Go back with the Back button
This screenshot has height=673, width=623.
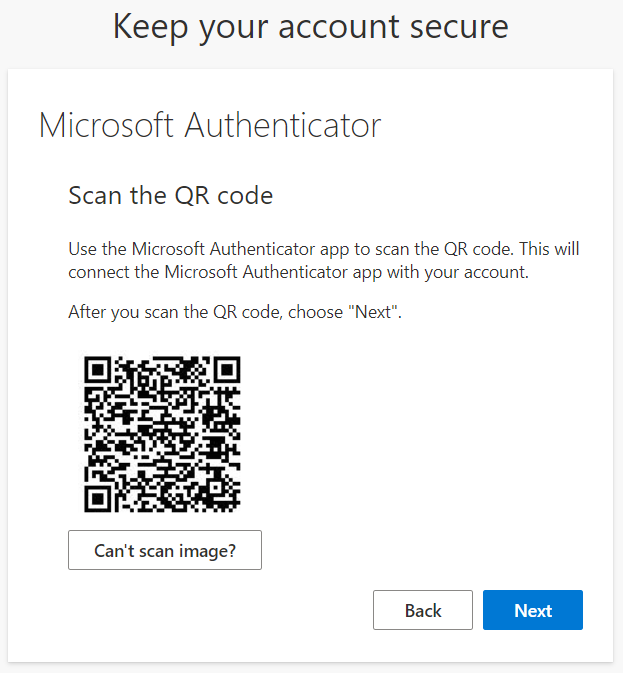click(x=423, y=610)
